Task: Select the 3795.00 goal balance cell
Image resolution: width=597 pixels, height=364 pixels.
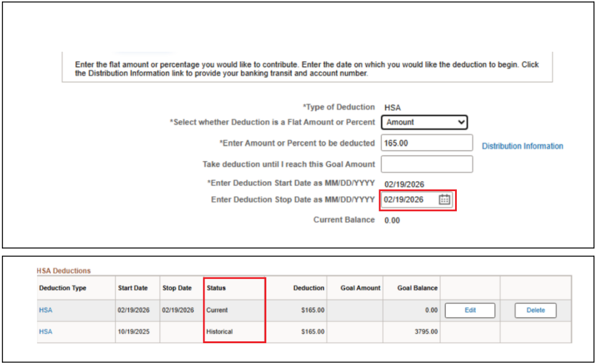Action: point(426,331)
